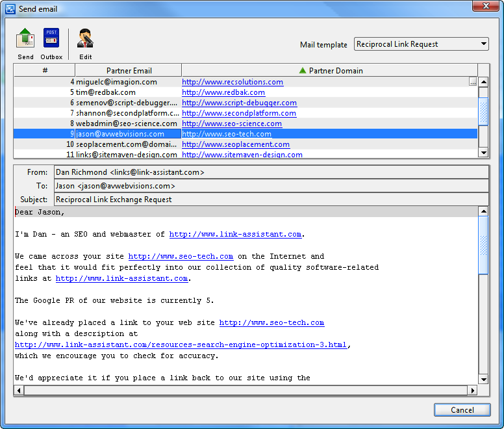The image size is (504, 429).
Task: Open link http://www.recsolutions.com
Action: pyautogui.click(x=233, y=82)
